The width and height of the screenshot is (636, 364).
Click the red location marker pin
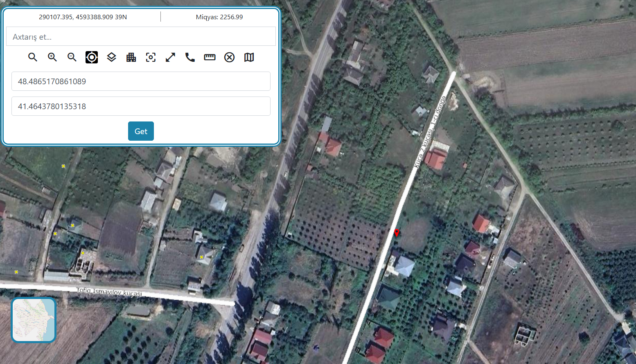397,233
